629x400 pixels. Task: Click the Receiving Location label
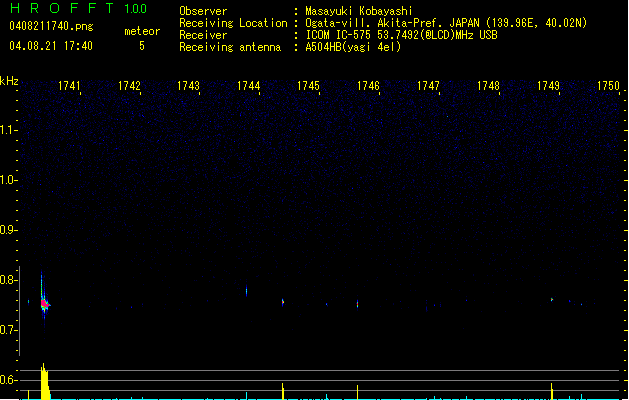pyautogui.click(x=233, y=23)
